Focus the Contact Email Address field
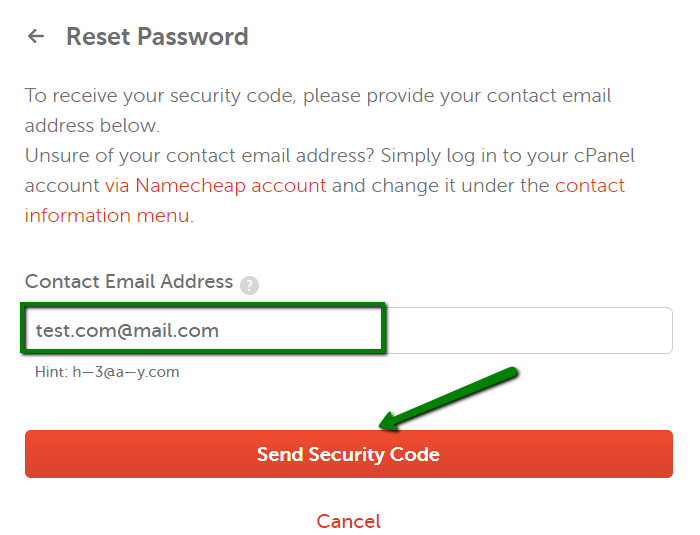 (x=348, y=330)
